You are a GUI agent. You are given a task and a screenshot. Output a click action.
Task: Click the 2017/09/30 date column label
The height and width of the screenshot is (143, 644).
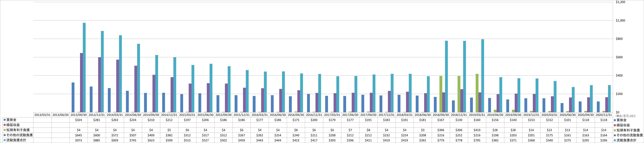pos(368,115)
